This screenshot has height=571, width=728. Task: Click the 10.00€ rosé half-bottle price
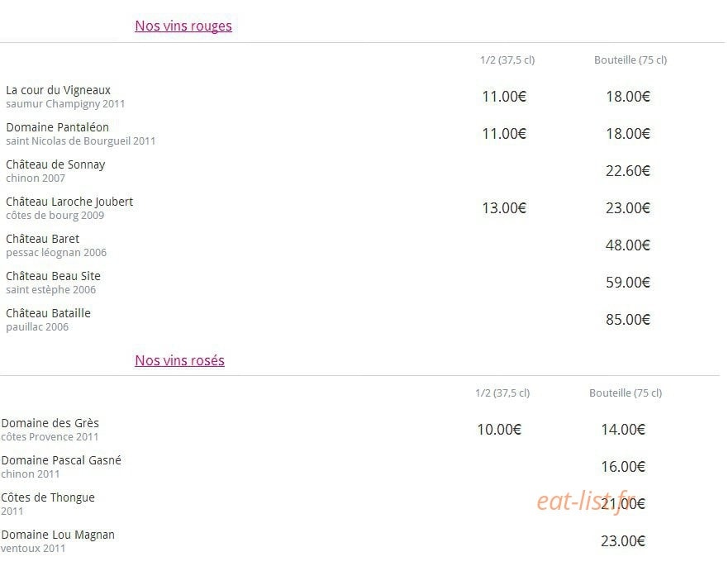(499, 430)
